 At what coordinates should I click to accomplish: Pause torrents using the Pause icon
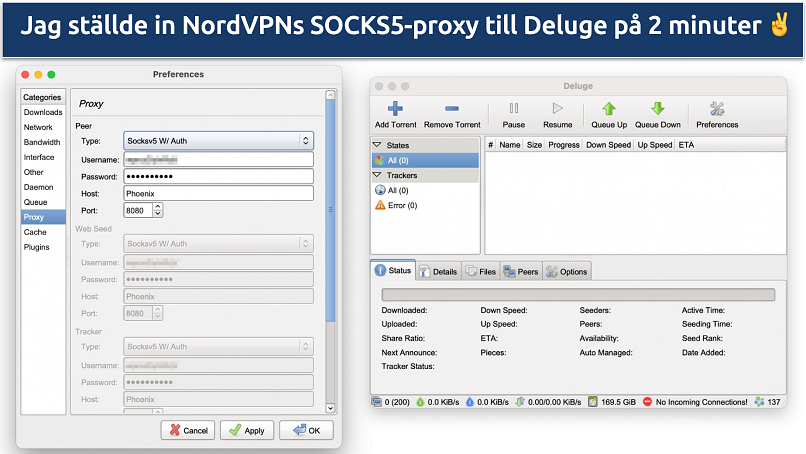pos(513,108)
